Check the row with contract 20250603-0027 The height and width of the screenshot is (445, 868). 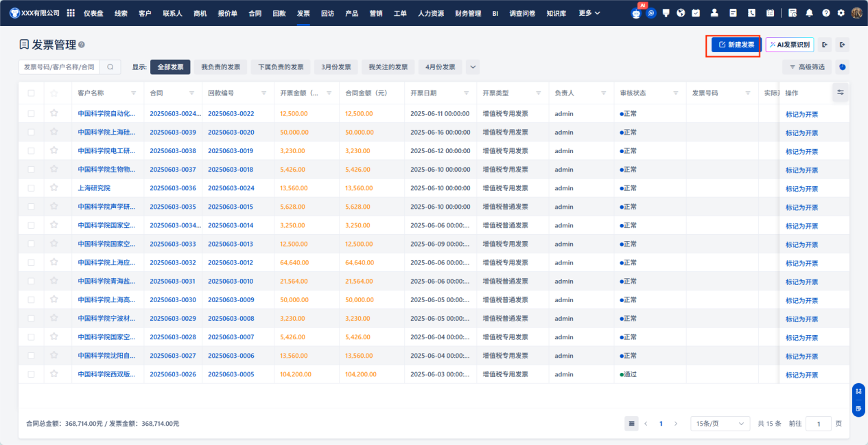click(x=31, y=356)
